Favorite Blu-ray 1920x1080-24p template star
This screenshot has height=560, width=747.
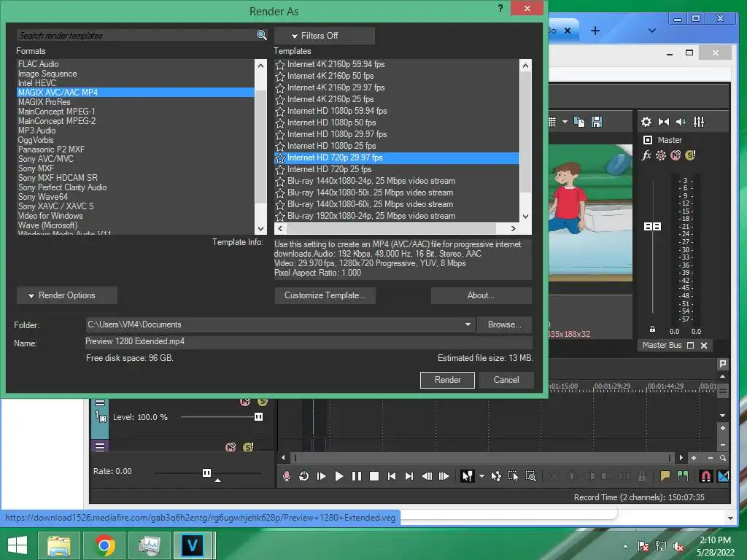tap(280, 216)
